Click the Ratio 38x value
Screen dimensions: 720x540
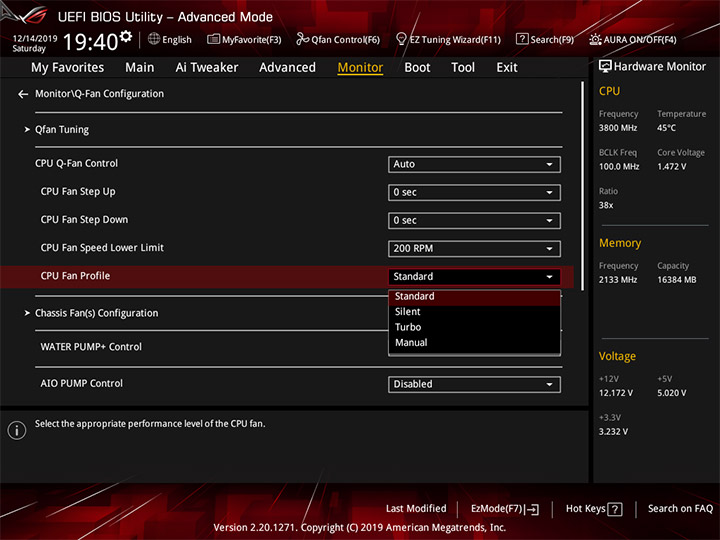[x=606, y=205]
